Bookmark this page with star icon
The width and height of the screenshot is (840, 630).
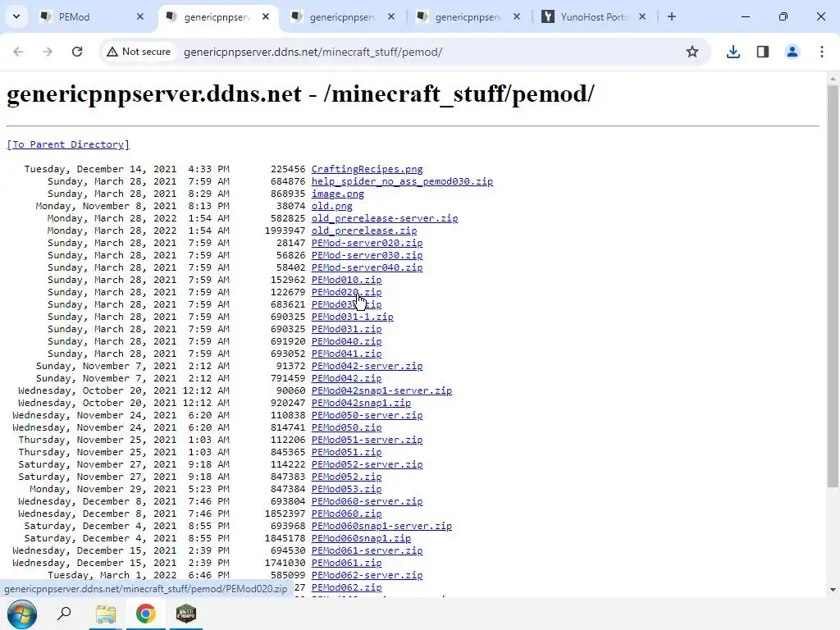click(692, 52)
